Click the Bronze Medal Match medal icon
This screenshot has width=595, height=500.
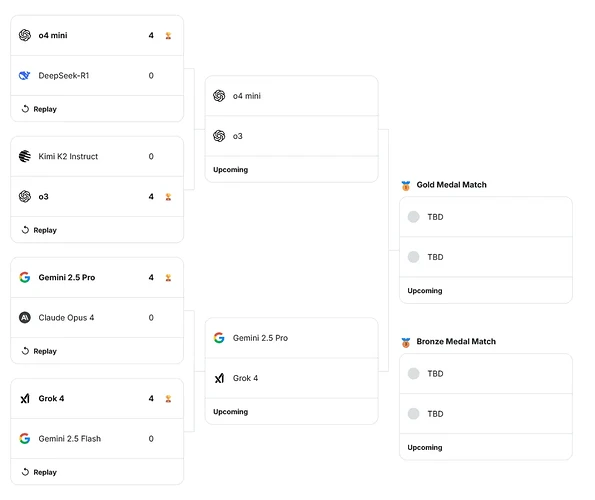pos(406,342)
